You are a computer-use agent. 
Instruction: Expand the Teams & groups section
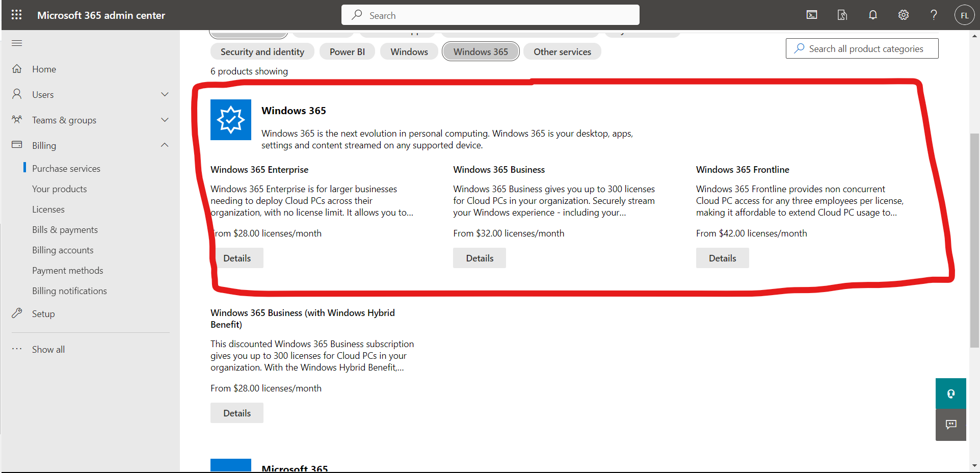point(164,120)
